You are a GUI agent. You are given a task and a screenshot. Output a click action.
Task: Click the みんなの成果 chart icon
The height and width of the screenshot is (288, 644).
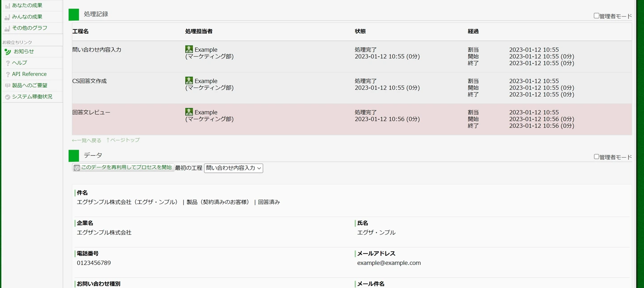coord(7,17)
